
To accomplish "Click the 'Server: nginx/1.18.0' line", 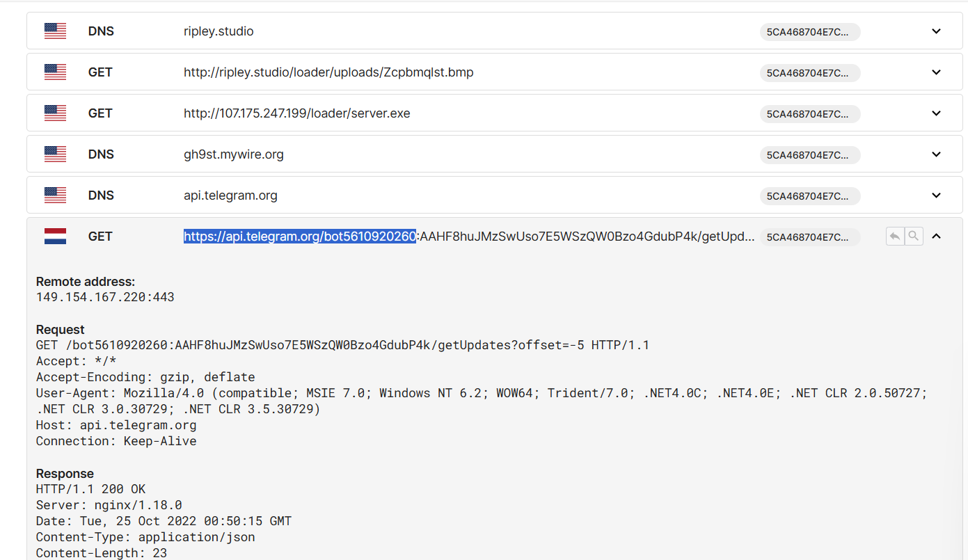I will point(109,505).
